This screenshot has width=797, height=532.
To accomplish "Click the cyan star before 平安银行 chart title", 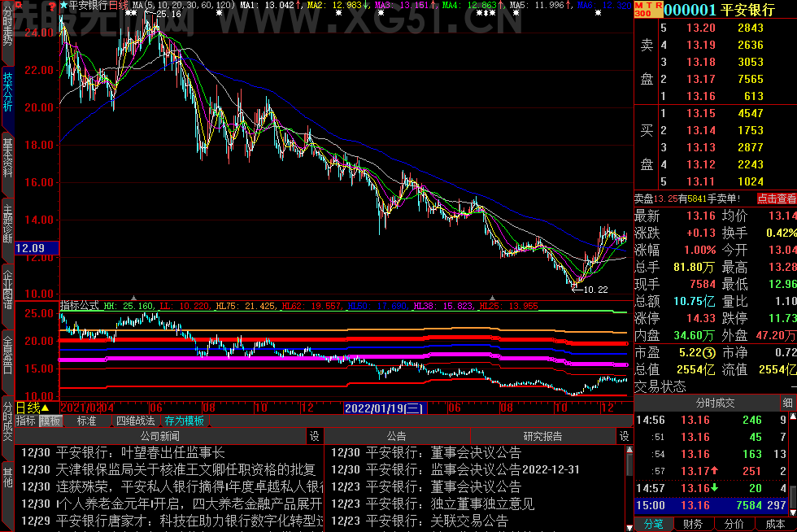I will tap(63, 5).
